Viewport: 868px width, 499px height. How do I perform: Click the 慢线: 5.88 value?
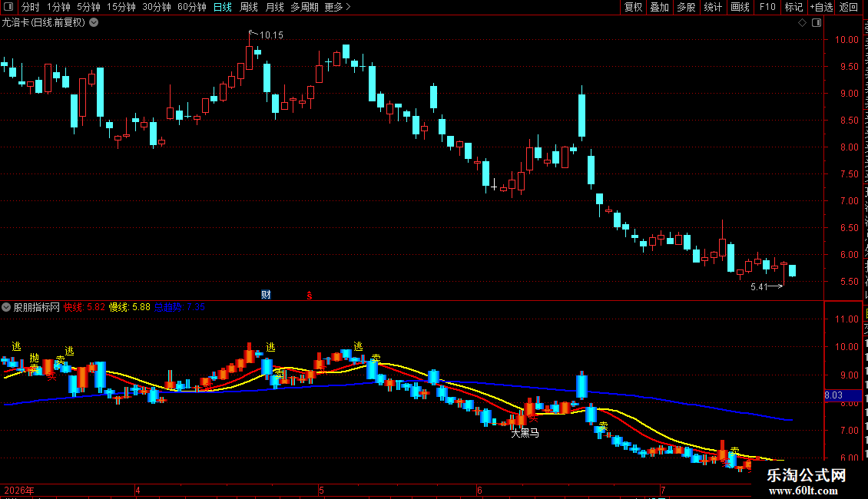pyautogui.click(x=130, y=307)
